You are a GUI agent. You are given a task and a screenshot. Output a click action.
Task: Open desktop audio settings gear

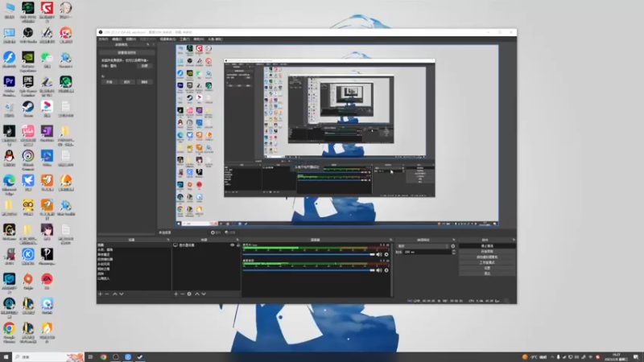pos(386,270)
